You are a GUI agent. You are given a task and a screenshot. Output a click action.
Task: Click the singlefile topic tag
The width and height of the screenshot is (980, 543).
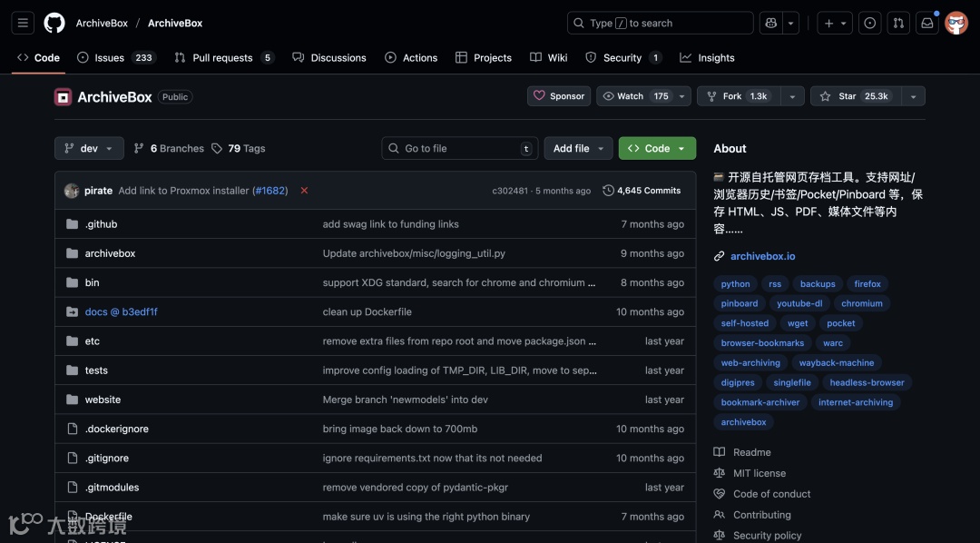click(792, 383)
